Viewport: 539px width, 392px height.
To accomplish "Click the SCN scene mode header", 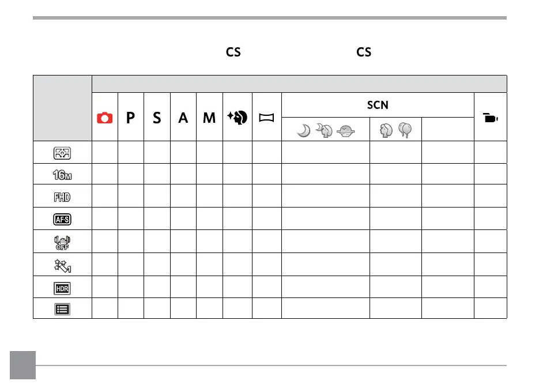I will click(x=378, y=105).
